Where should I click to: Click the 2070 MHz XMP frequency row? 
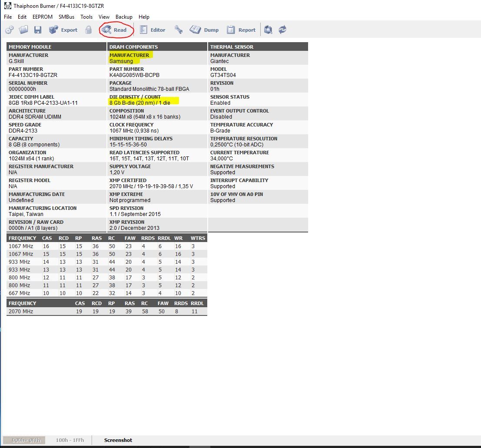(x=107, y=312)
